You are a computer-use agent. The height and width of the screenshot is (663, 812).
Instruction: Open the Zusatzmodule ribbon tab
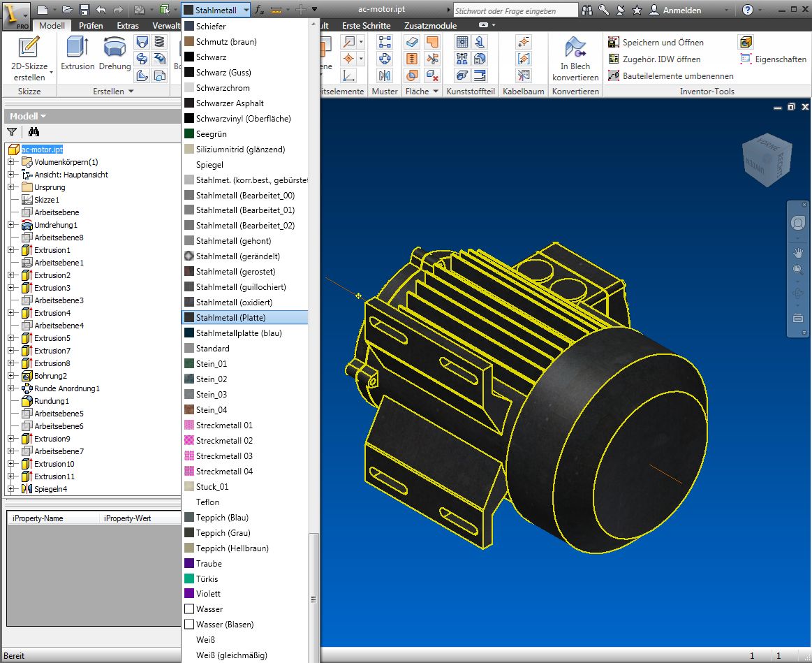click(x=431, y=26)
